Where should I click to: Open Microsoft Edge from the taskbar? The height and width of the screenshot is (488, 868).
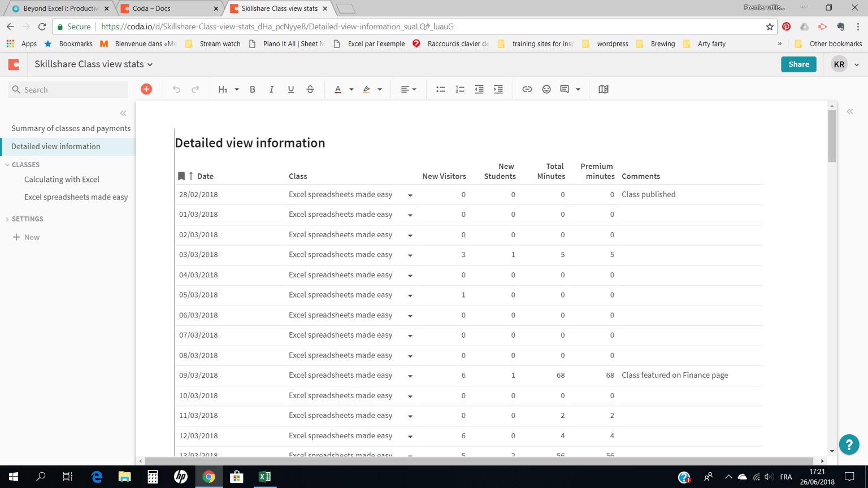pos(97,477)
